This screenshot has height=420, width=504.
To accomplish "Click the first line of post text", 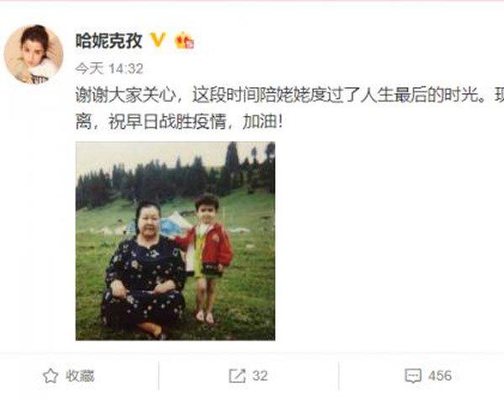I will point(290,96).
